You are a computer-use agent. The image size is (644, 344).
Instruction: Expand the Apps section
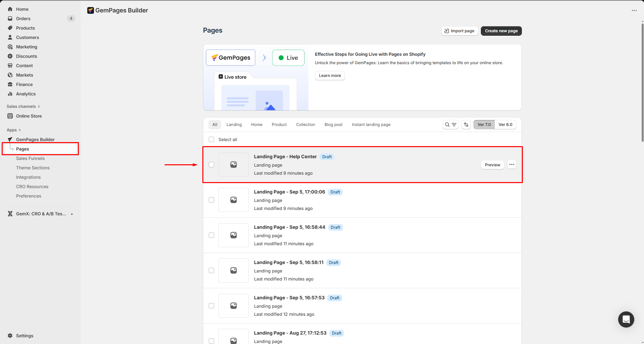pos(13,130)
